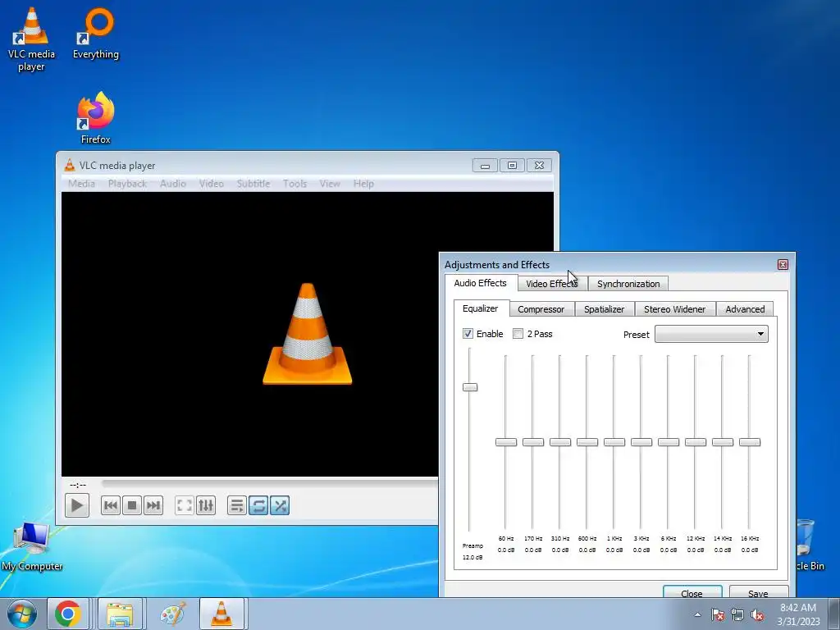Image resolution: width=840 pixels, height=630 pixels.
Task: Open the Tools menu in VLC
Action: point(294,184)
